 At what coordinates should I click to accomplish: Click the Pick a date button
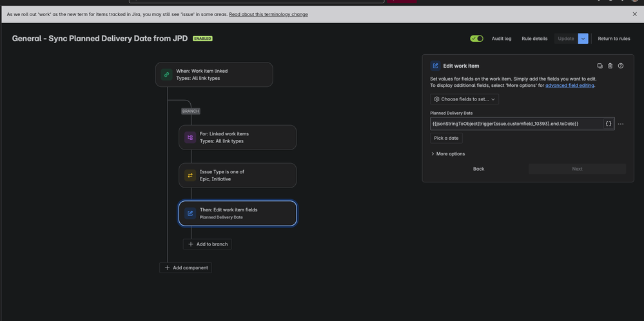[446, 138]
